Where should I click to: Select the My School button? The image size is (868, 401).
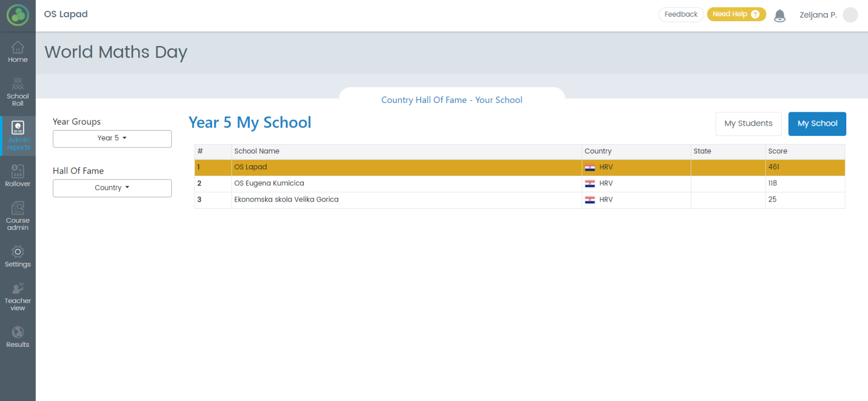pyautogui.click(x=817, y=124)
